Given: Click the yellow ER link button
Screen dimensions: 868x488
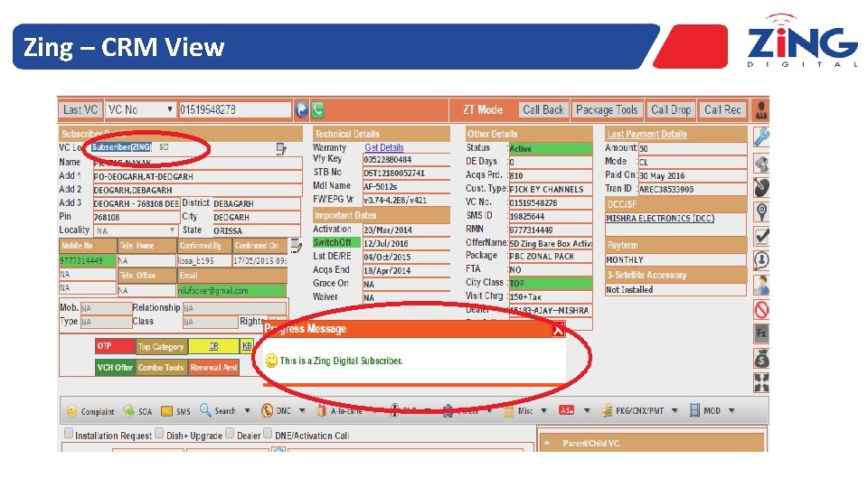Looking at the screenshot, I should click(x=213, y=346).
